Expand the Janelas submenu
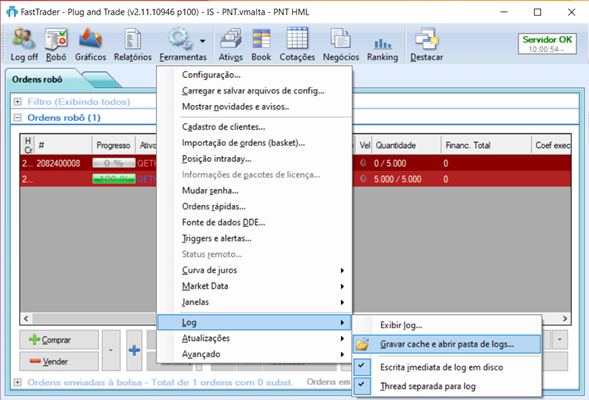589x400 pixels. (x=254, y=302)
